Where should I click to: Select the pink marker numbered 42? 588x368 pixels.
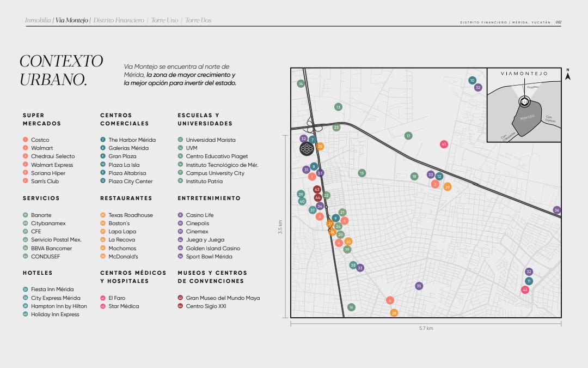tap(525, 289)
